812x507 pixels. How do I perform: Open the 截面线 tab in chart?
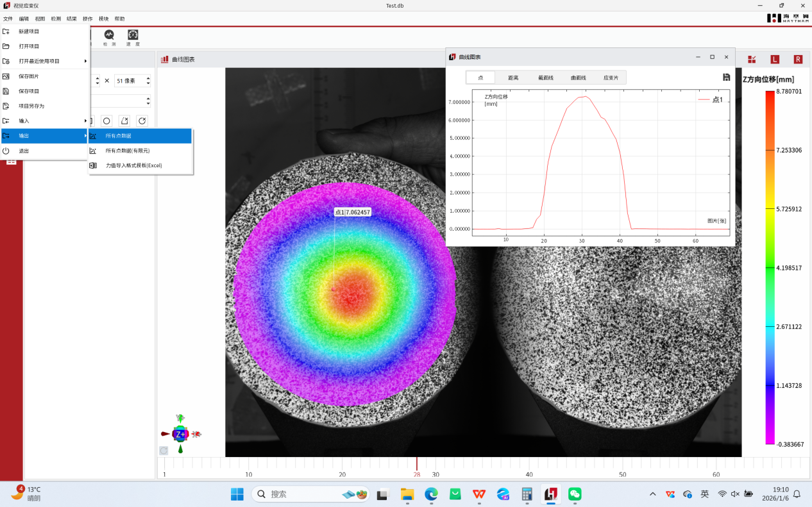coord(546,78)
